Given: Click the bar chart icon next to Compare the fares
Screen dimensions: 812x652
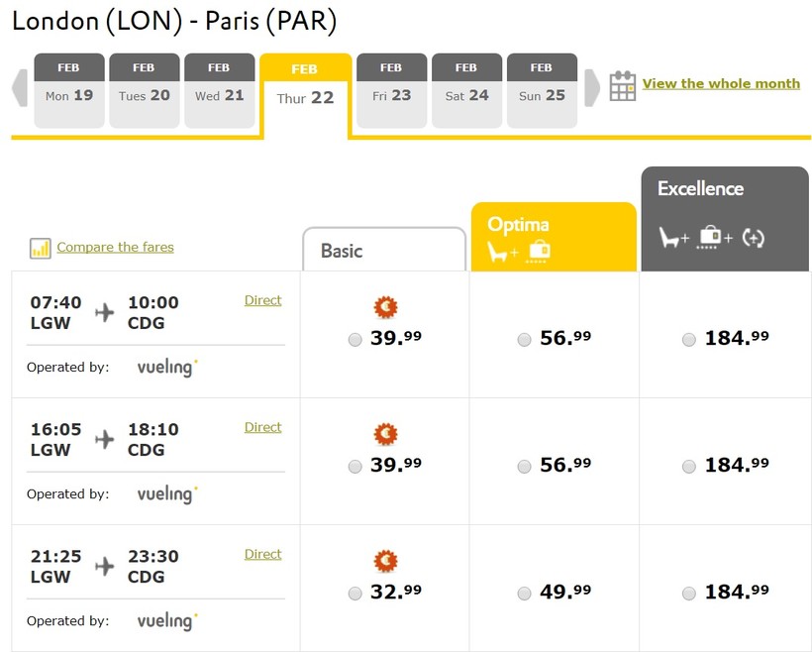Looking at the screenshot, I should coord(41,249).
